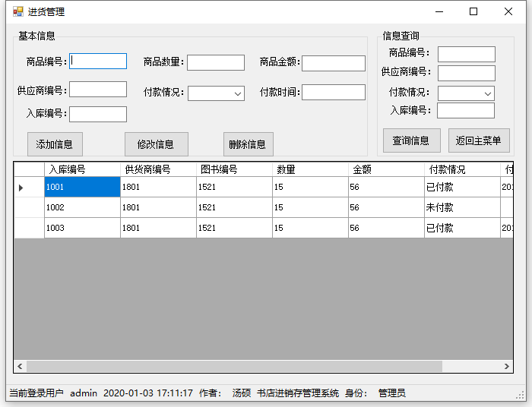Minimize the 进货管理 window
Image resolution: width=532 pixels, height=407 pixels.
(x=439, y=12)
